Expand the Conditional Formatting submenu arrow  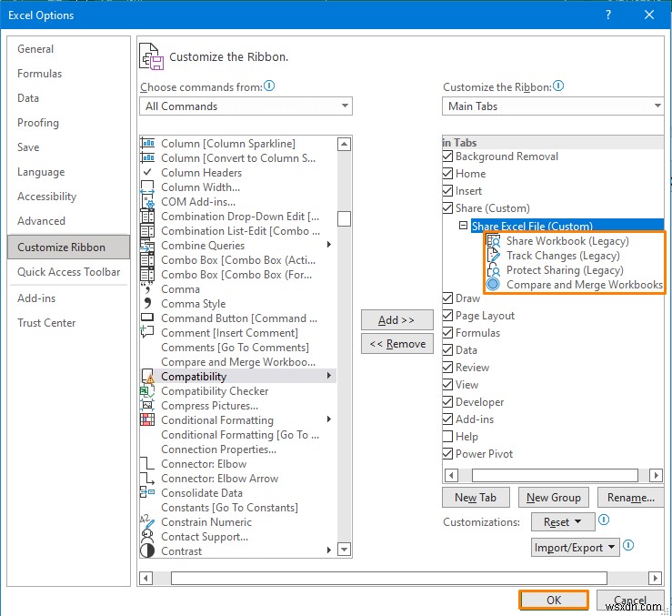pyautogui.click(x=328, y=419)
